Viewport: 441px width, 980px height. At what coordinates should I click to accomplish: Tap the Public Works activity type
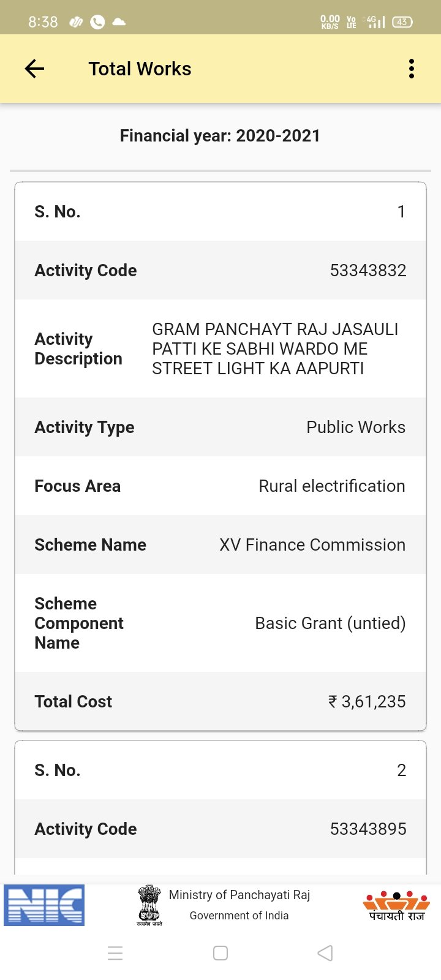tap(355, 427)
